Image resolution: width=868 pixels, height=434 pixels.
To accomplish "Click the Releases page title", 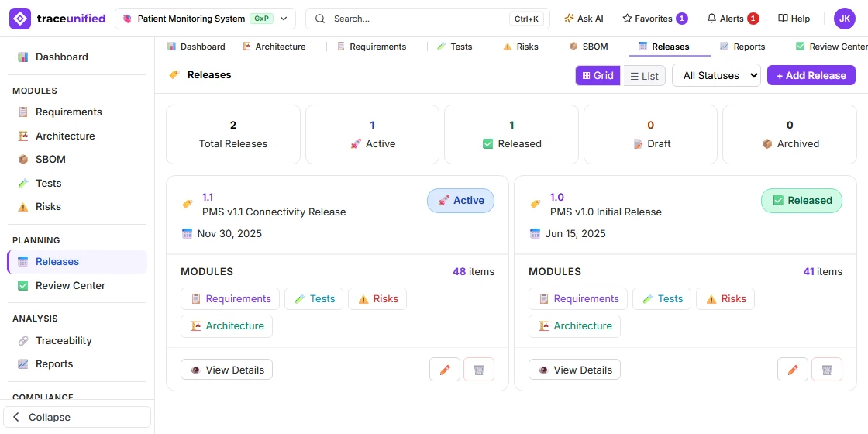I will click(x=209, y=74).
